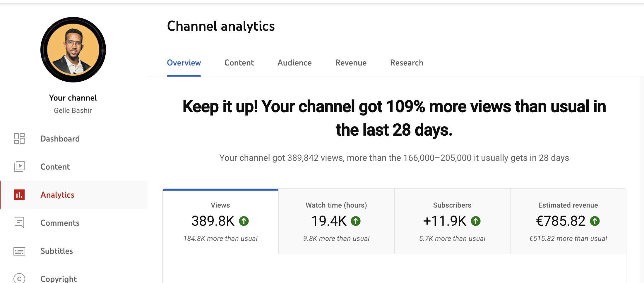This screenshot has width=644, height=283.
Task: Click the Subtitles icon in sidebar
Action: tap(19, 251)
